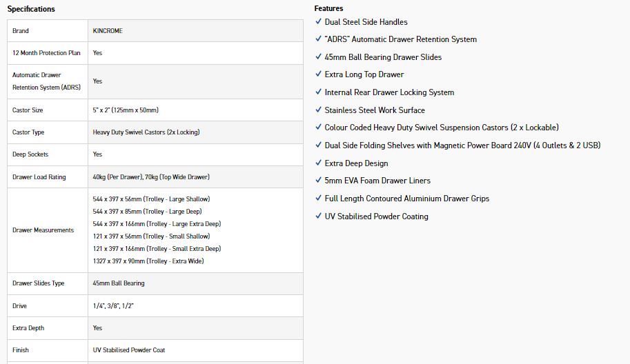Click the tick before 5mm EVA Foam Drawer Liners
Viewport: 630px width, 364px height.
[x=318, y=181]
